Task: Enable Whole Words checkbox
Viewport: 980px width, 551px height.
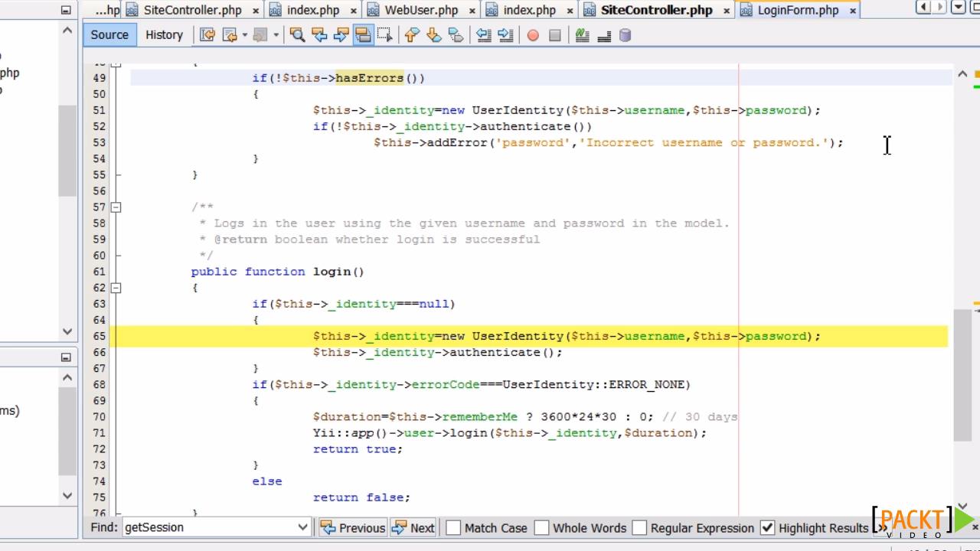Action: coord(541,527)
